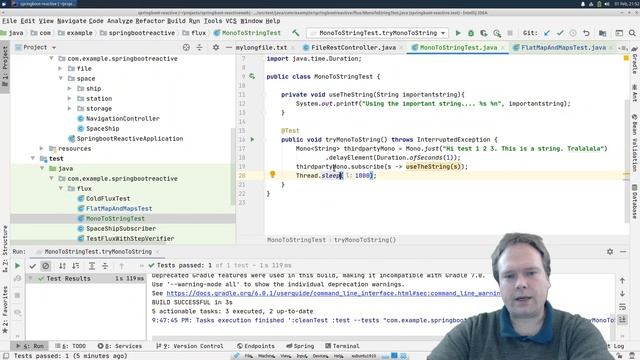Collapse the Test Results node

[x=30, y=278]
